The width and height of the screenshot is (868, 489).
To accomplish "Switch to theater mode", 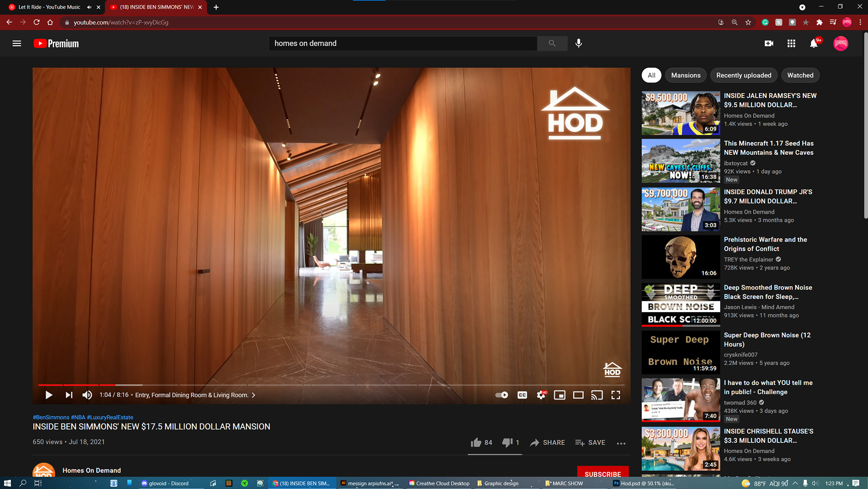I will pos(578,395).
